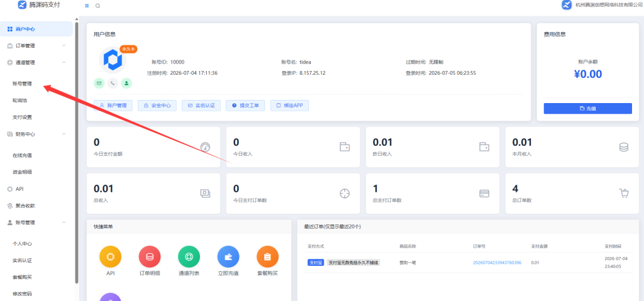The width and height of the screenshot is (644, 301).
Task: Toggle the sidebar collapse menu icon
Action: tap(87, 6)
